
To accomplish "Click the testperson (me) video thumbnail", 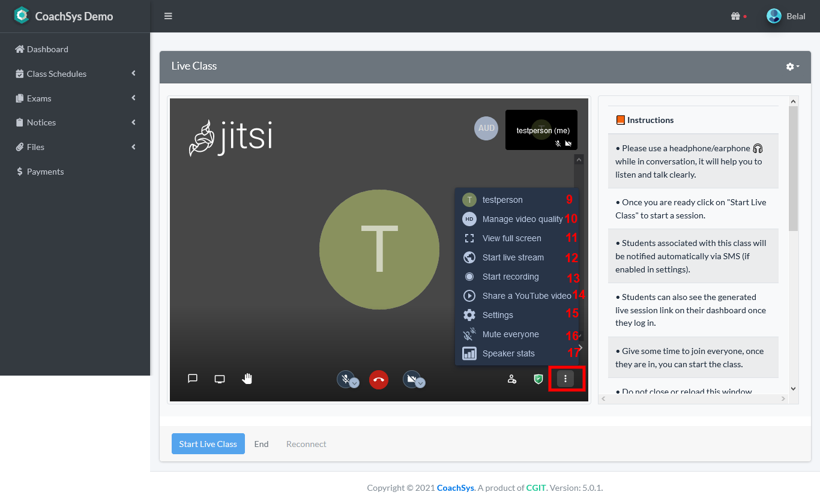I will [541, 130].
